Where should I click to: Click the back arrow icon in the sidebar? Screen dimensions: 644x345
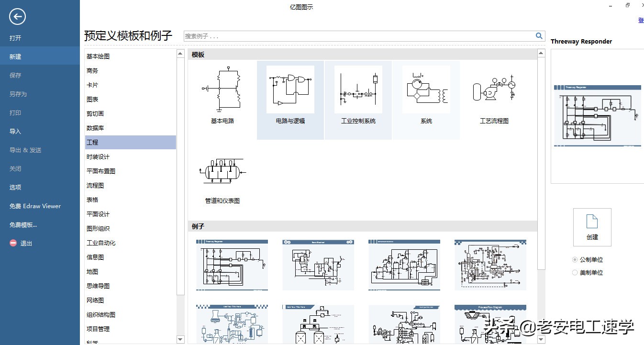point(17,17)
